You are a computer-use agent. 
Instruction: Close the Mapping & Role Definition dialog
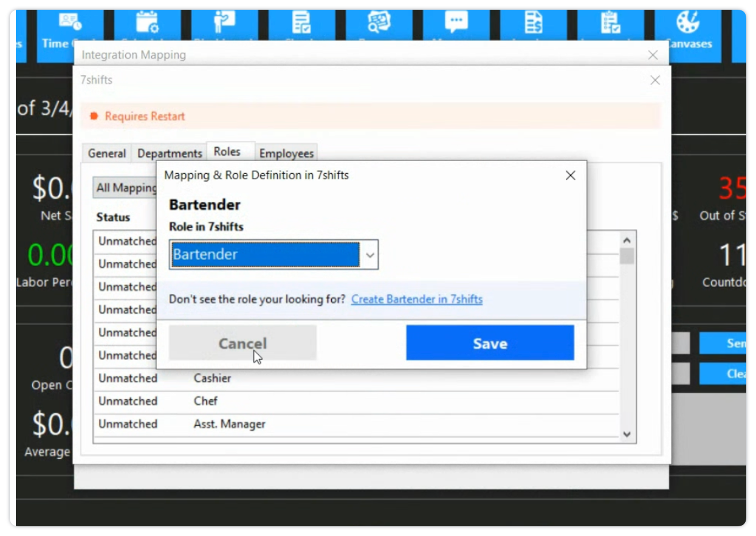[570, 176]
